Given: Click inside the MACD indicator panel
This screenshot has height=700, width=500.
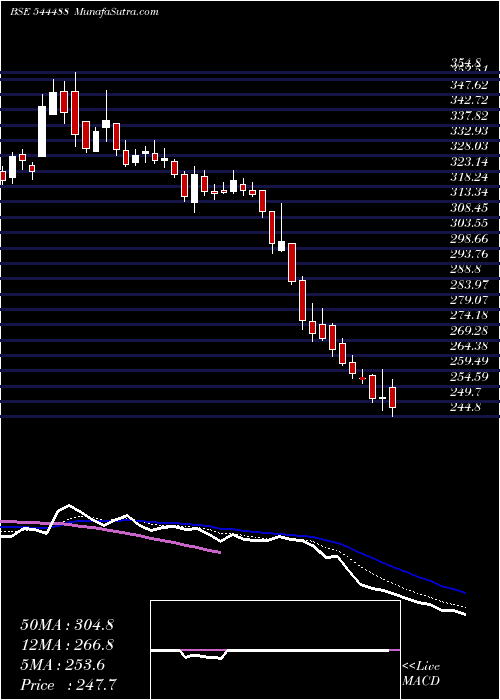Looking at the screenshot, I should (x=275, y=650).
